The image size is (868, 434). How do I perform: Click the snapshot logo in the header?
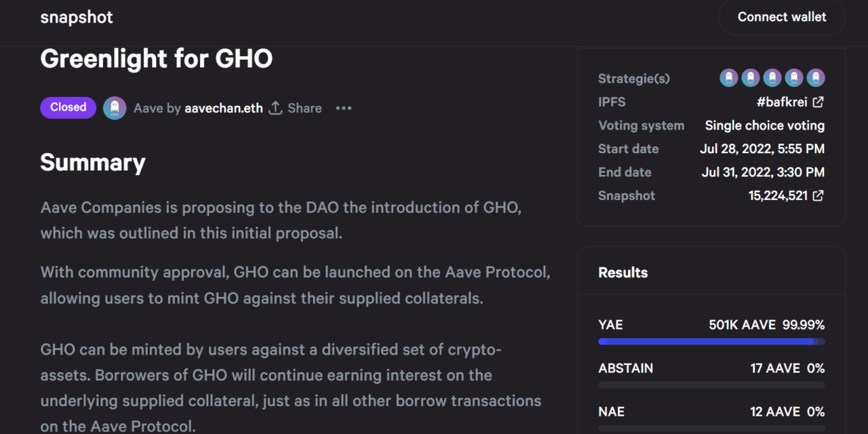(x=76, y=17)
